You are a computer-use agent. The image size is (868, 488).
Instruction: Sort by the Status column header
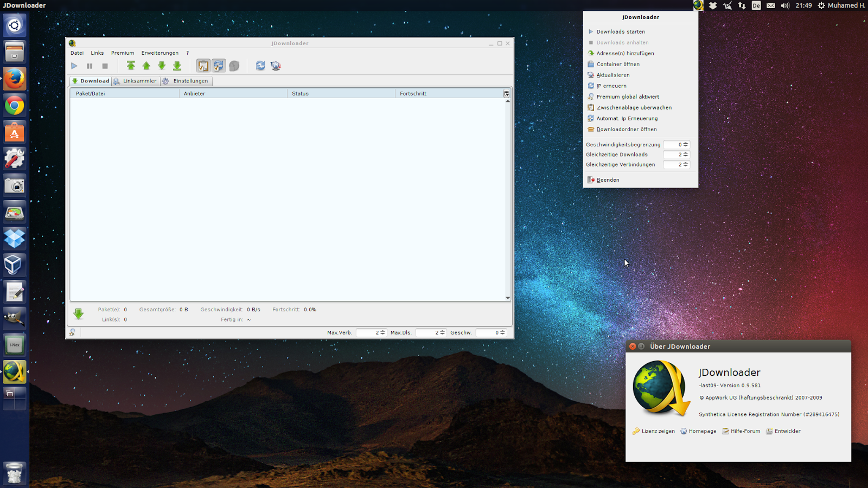341,94
